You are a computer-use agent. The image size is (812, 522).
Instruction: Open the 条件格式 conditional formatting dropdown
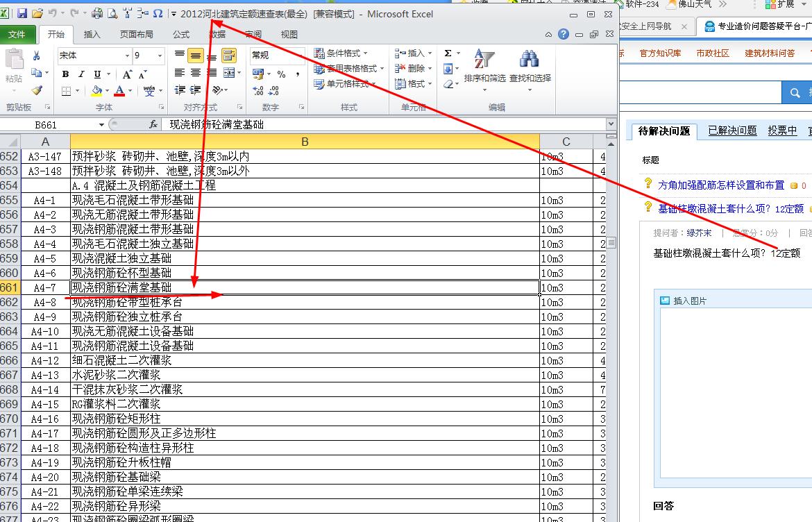click(341, 53)
